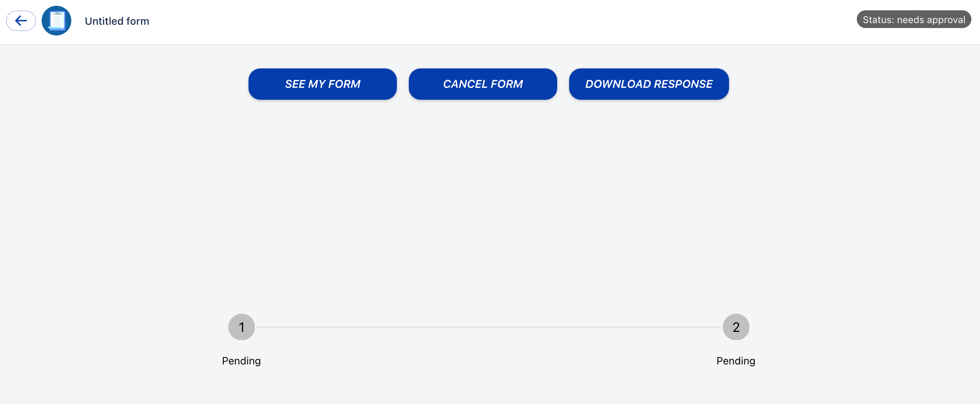
Task: Click the Pending label under step 1
Action: (241, 361)
